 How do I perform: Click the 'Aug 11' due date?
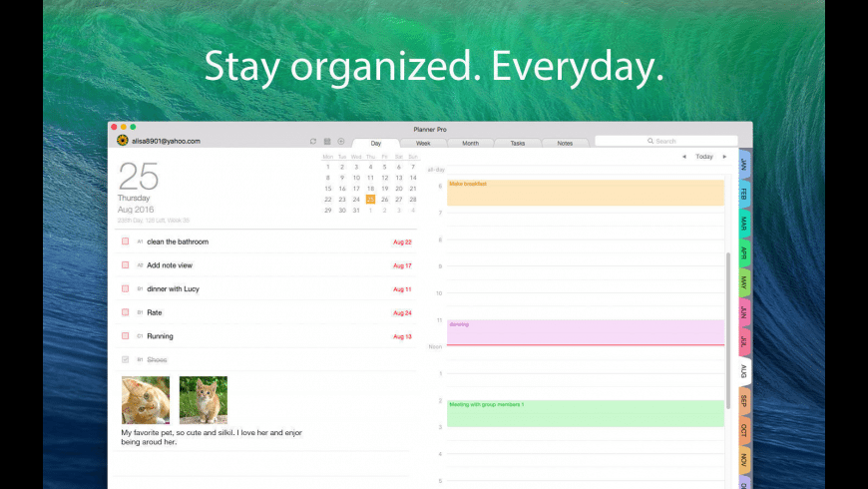pos(402,289)
